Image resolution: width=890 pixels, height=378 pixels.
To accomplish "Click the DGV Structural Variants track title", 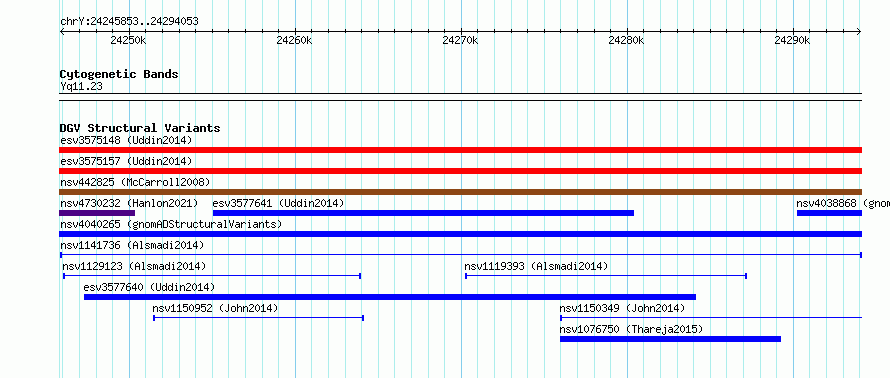I will click(140, 128).
